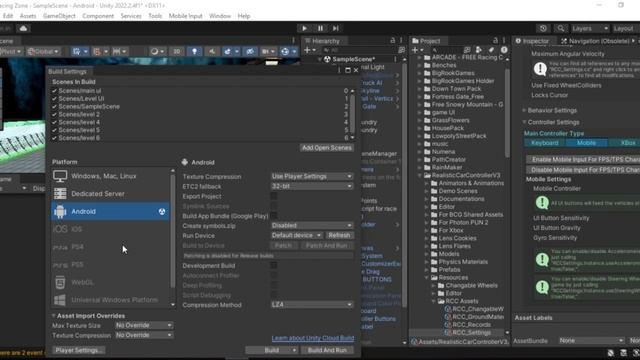The width and height of the screenshot is (640, 360).
Task: Select Universal Windows Platform
Action: pyautogui.click(x=110, y=300)
